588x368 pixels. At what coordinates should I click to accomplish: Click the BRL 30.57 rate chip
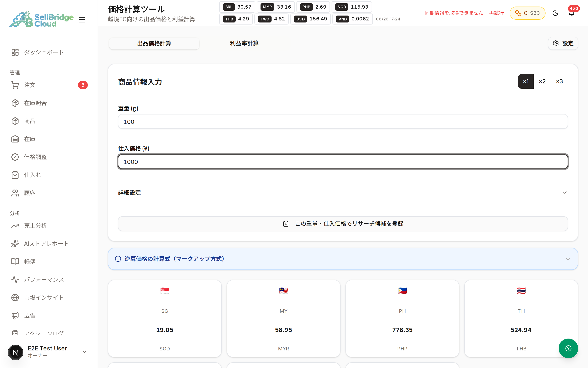pos(237,7)
